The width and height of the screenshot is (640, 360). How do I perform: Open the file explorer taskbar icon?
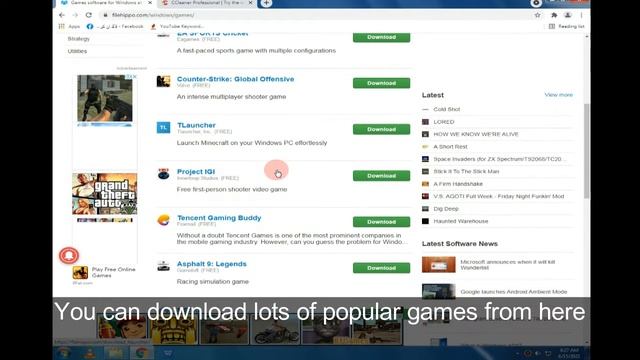116,353
